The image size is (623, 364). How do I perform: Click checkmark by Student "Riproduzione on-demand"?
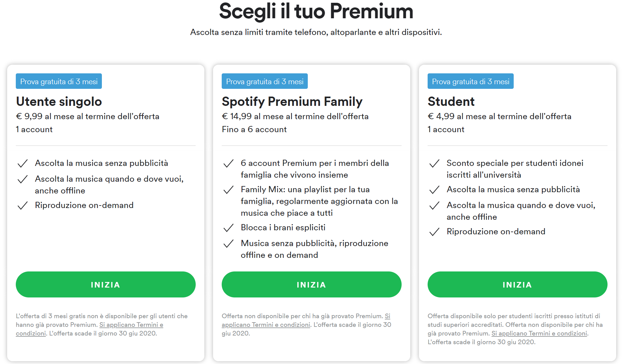tap(434, 232)
